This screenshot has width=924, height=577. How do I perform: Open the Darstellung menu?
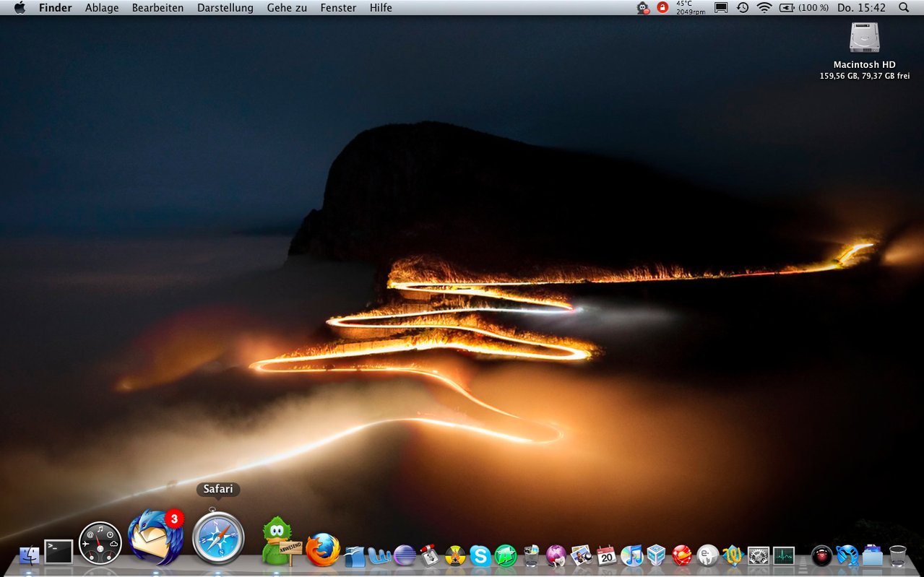(x=225, y=8)
